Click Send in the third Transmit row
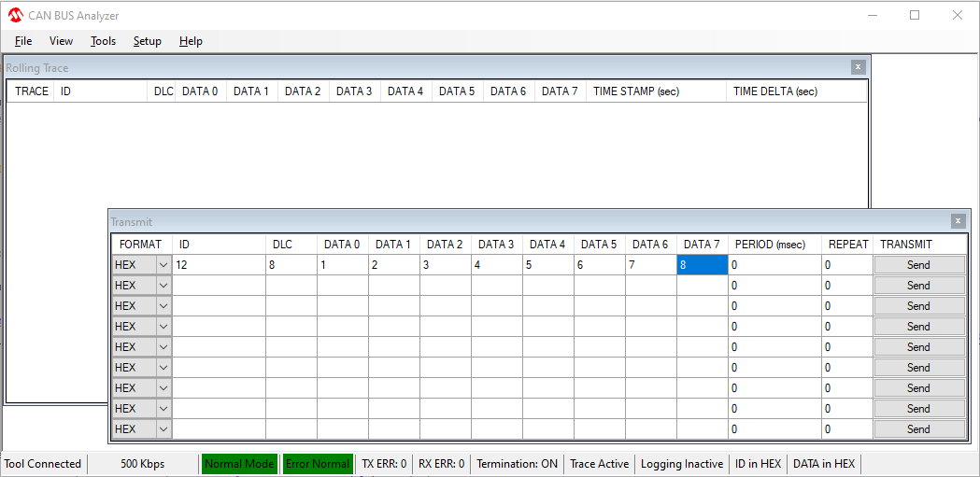 918,306
